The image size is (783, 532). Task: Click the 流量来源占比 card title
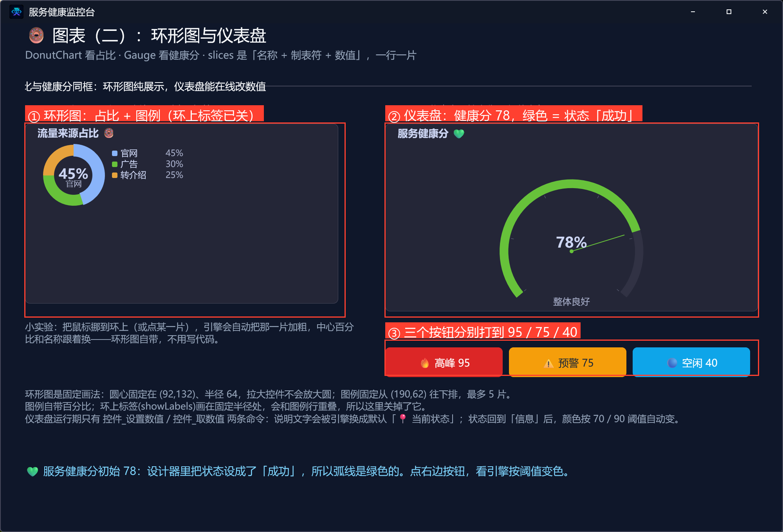click(x=68, y=133)
